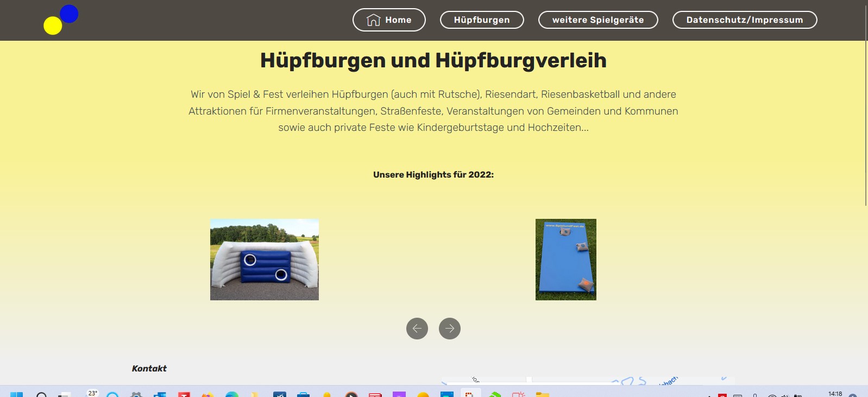This screenshot has height=397, width=868.
Task: Go to the Home page
Action: (x=389, y=20)
